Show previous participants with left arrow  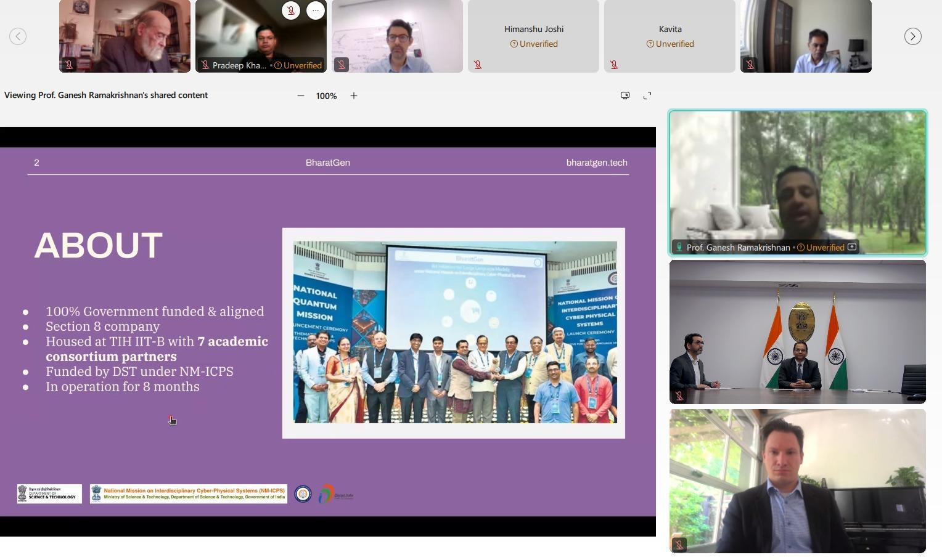pos(18,36)
